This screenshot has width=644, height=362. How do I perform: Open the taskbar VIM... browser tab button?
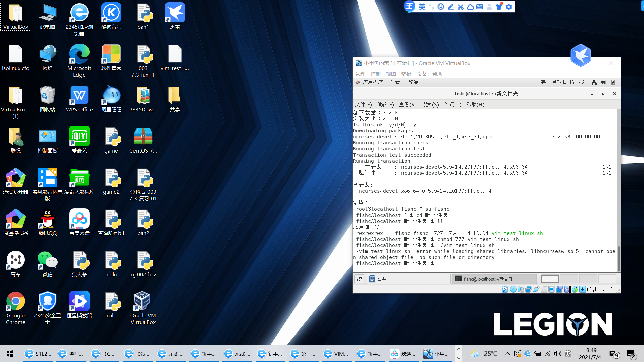(x=336, y=354)
